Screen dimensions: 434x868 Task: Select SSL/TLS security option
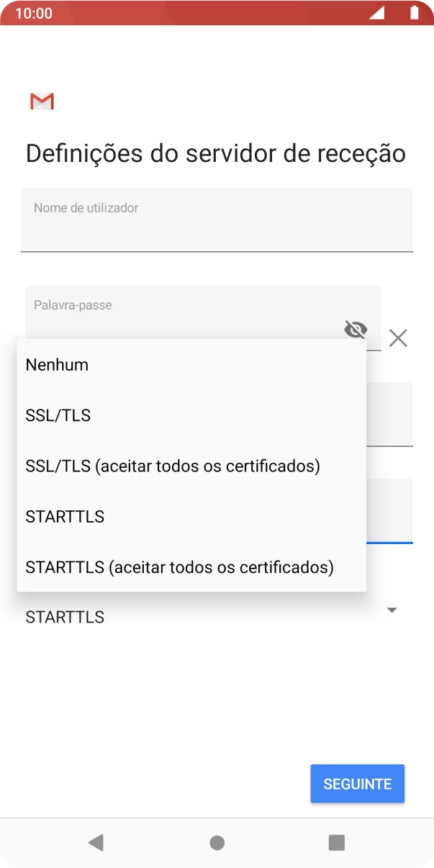[x=58, y=415]
